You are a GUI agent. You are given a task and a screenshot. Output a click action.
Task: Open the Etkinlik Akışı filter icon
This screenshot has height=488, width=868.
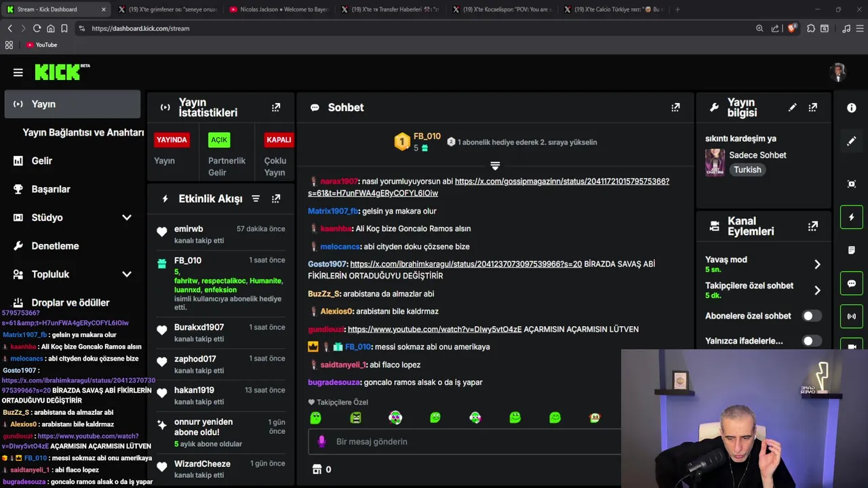pos(256,199)
